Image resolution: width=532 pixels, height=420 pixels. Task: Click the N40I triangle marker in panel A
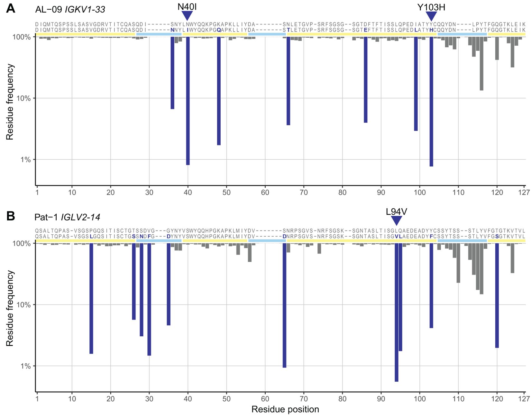[x=187, y=15]
